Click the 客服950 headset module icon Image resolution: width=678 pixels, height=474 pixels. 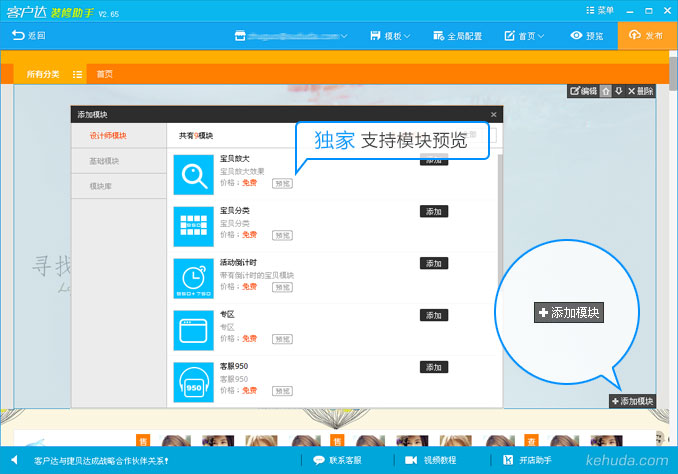click(194, 381)
